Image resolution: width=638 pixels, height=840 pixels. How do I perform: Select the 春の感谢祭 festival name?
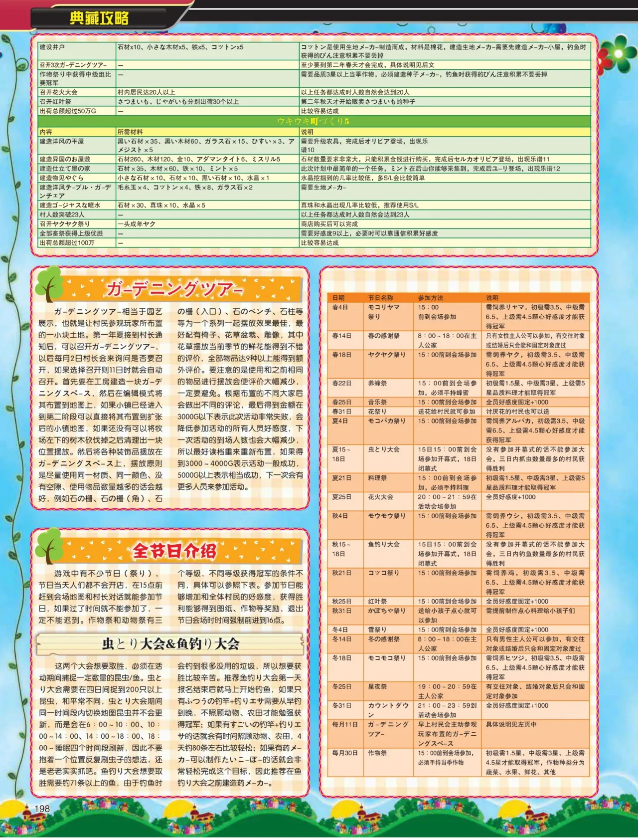tap(384, 336)
